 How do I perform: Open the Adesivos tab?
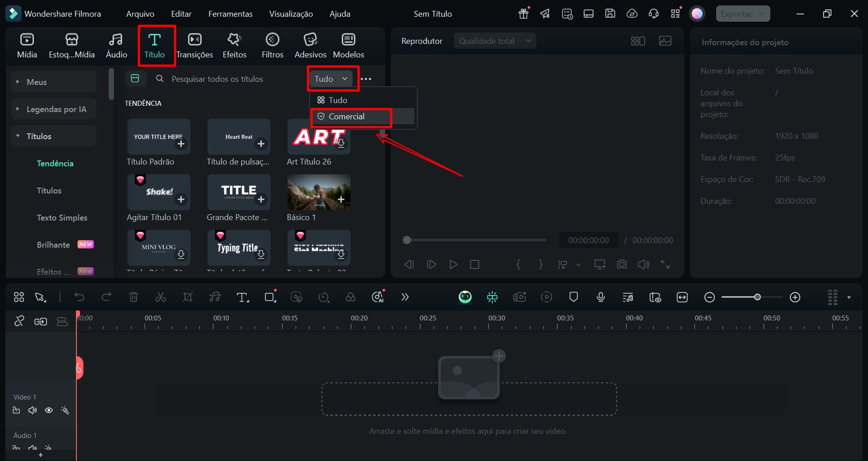[310, 46]
